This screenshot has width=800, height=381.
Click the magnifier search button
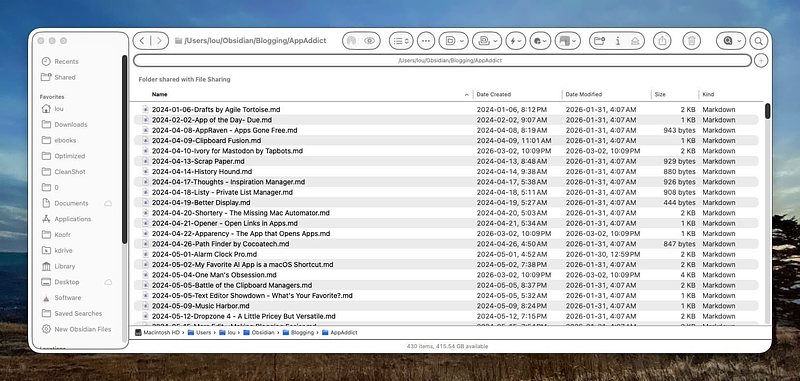759,41
